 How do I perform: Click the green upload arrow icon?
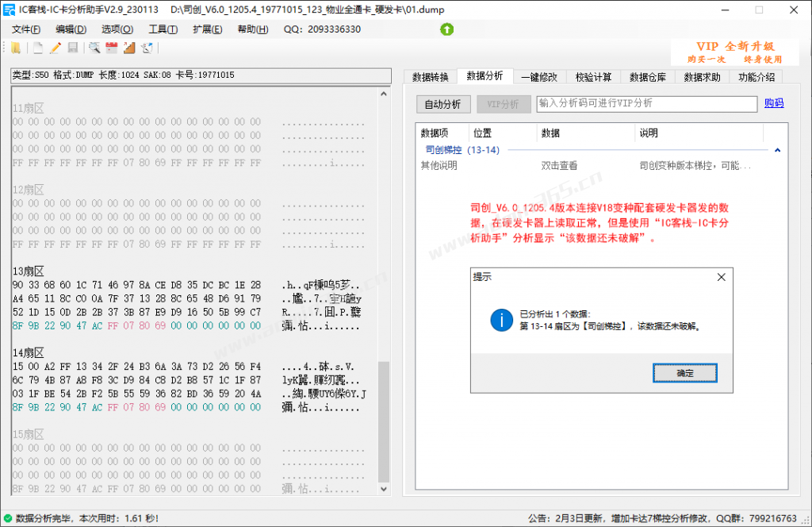click(x=447, y=29)
